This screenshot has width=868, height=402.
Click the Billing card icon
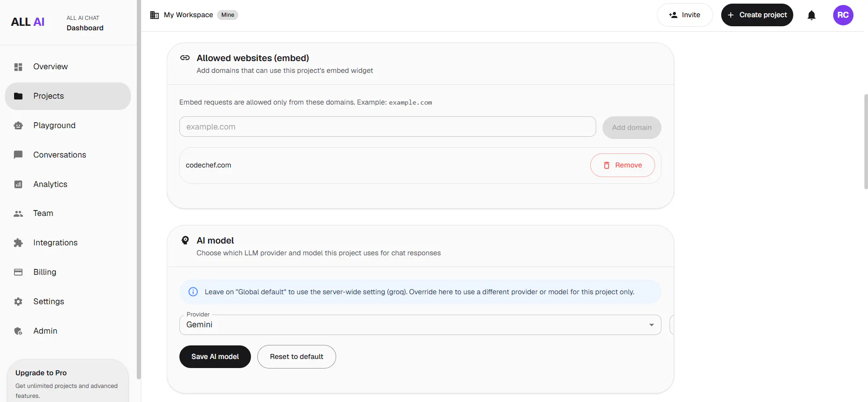point(18,272)
